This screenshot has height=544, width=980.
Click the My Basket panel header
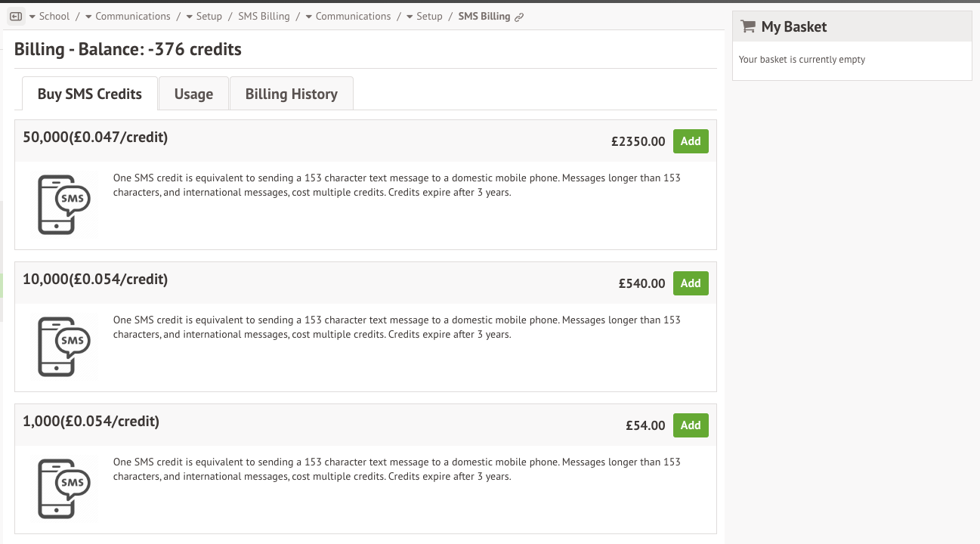[852, 26]
